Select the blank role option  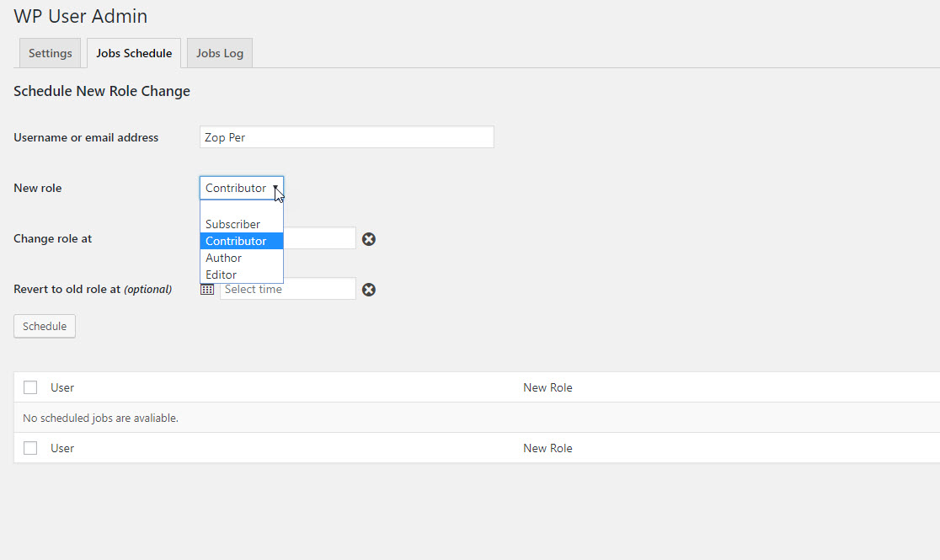(241, 209)
